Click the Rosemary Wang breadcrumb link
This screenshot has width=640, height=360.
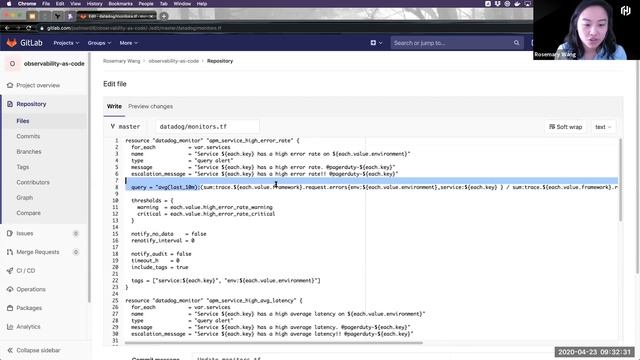121,61
